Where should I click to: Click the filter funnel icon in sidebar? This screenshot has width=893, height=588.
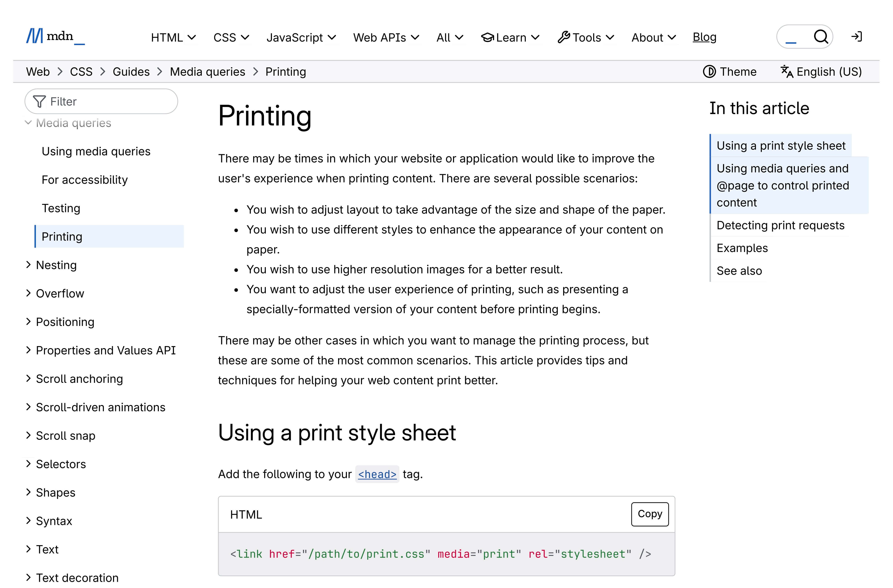coord(40,101)
